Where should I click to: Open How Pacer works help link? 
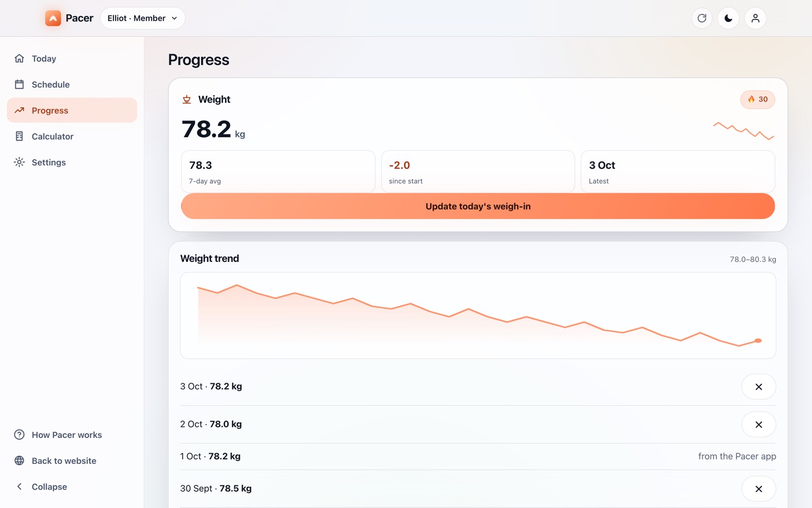click(x=72, y=435)
